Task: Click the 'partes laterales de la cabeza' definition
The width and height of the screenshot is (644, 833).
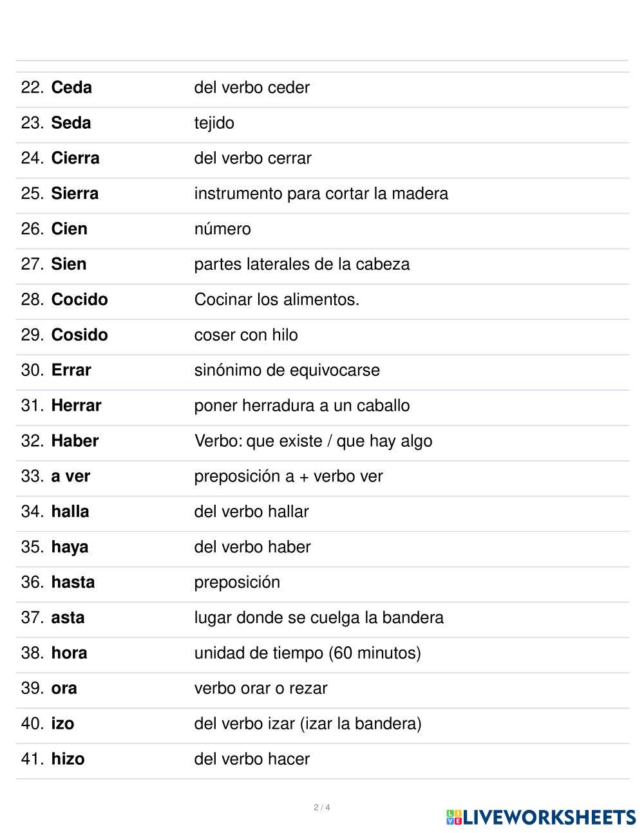Action: (x=302, y=265)
